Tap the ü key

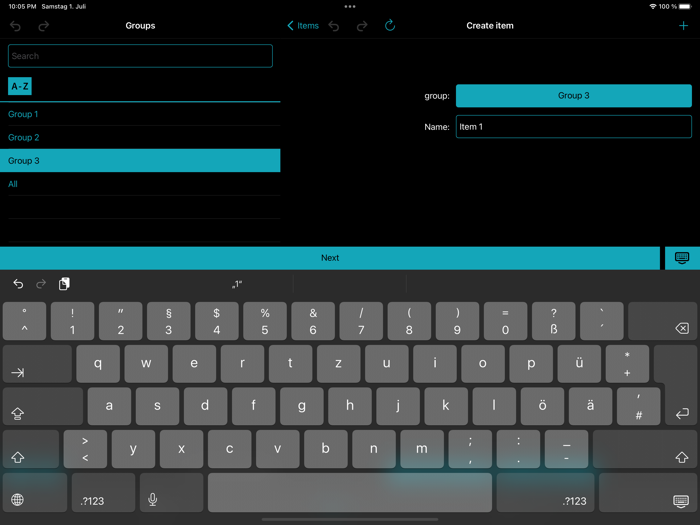579,364
